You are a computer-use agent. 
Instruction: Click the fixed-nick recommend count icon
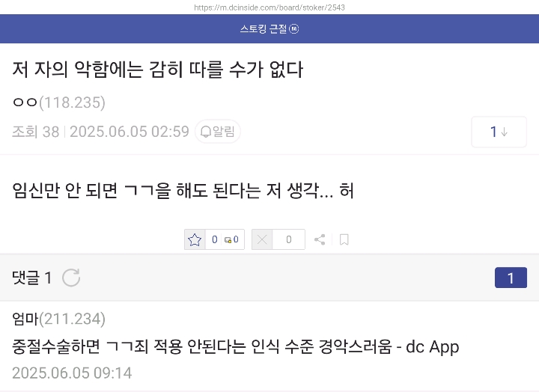pos(228,240)
